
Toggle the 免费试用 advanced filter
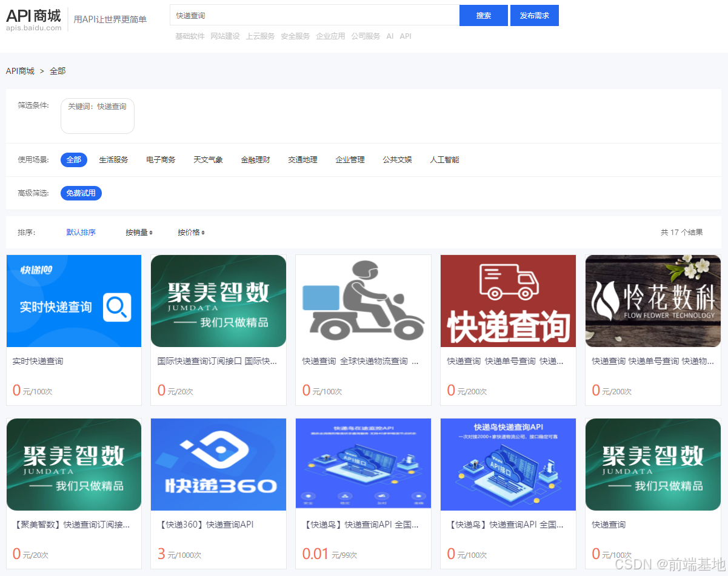(81, 193)
